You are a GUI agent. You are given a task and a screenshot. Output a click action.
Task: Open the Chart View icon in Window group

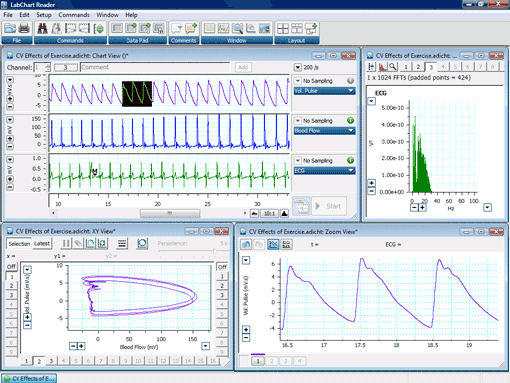[x=209, y=29]
